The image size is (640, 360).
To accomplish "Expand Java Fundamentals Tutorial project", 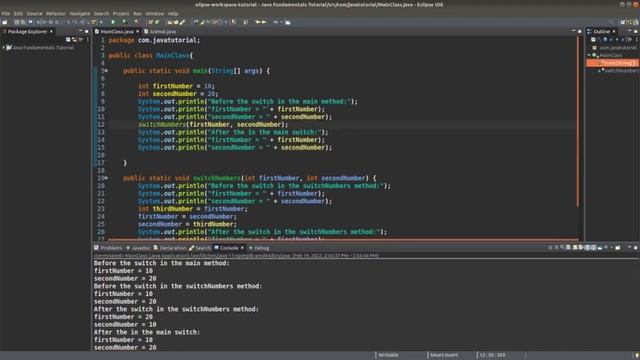I will tap(4, 47).
